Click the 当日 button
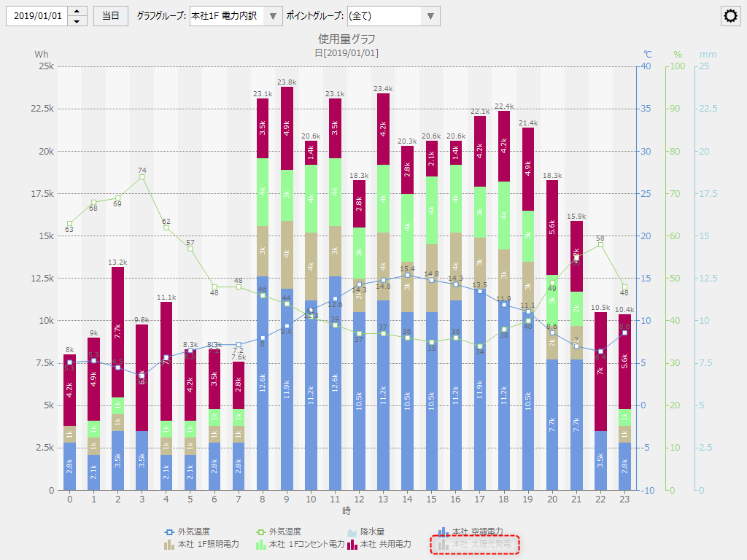747x560 pixels. click(111, 16)
